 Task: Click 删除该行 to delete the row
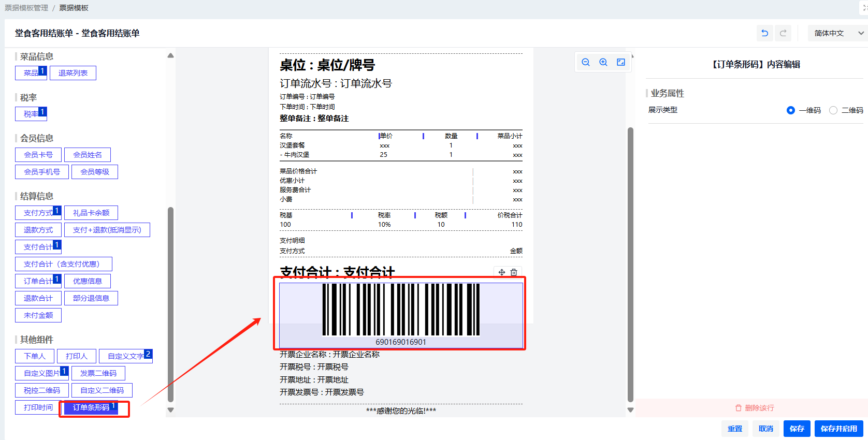[755, 408]
